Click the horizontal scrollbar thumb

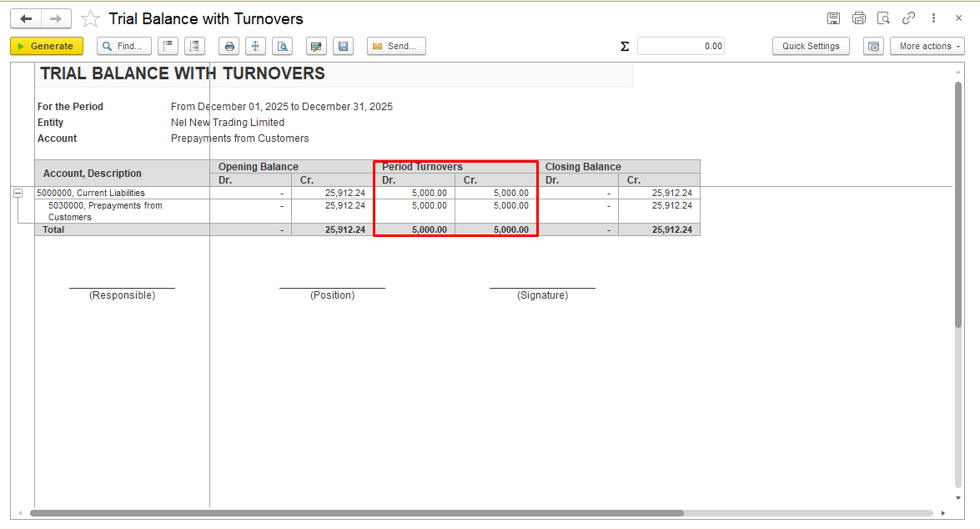(357, 513)
